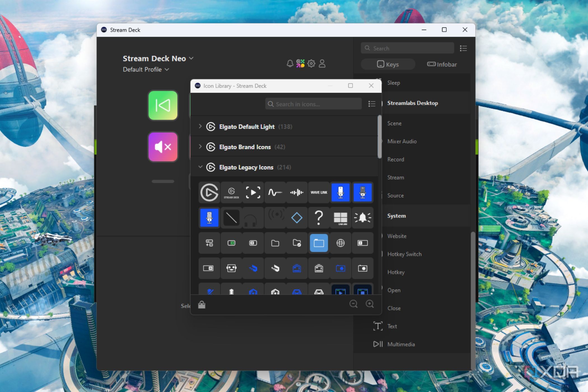Focus the Search in icons field
588x392 pixels.
pyautogui.click(x=313, y=104)
